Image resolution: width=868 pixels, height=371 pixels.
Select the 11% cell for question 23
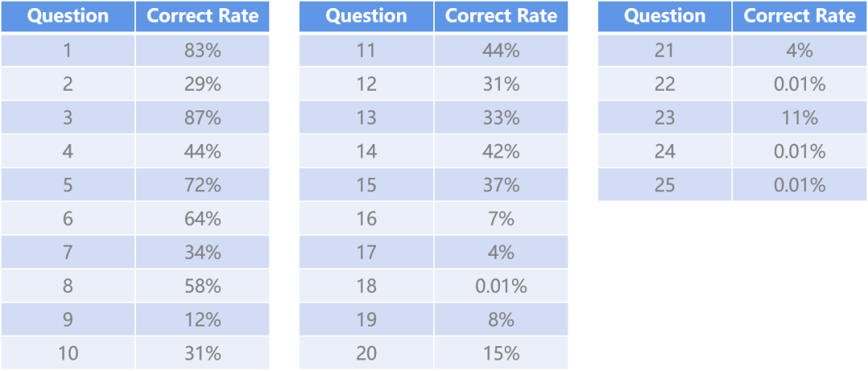(x=800, y=117)
